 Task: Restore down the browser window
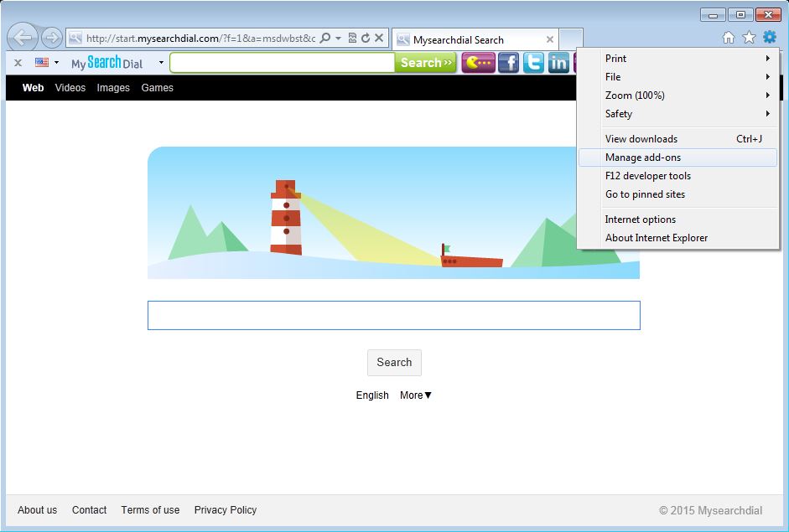pos(740,14)
